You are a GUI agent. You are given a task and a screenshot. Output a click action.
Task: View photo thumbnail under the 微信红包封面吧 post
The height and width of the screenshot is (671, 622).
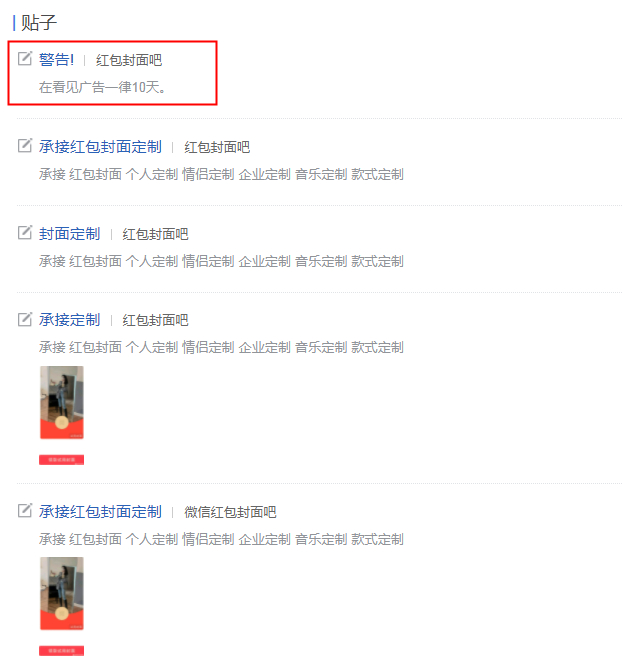click(x=62, y=594)
